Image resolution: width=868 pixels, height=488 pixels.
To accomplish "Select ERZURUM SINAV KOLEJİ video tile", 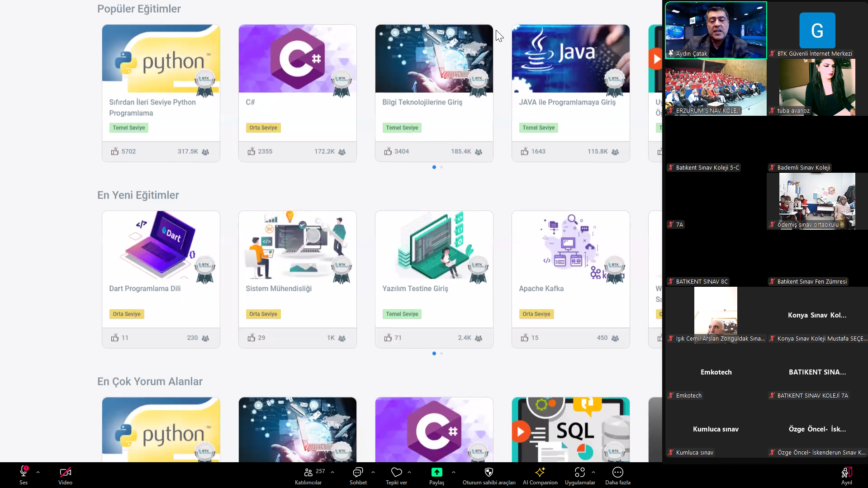I will click(716, 87).
